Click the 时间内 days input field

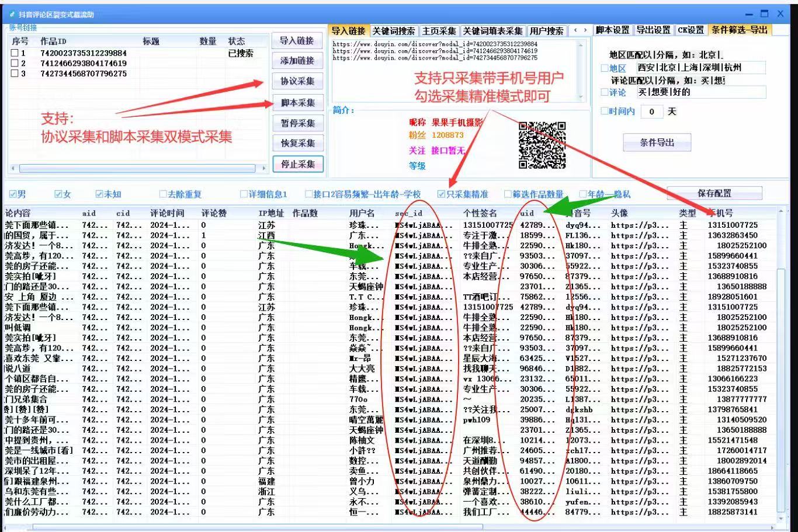click(651, 112)
